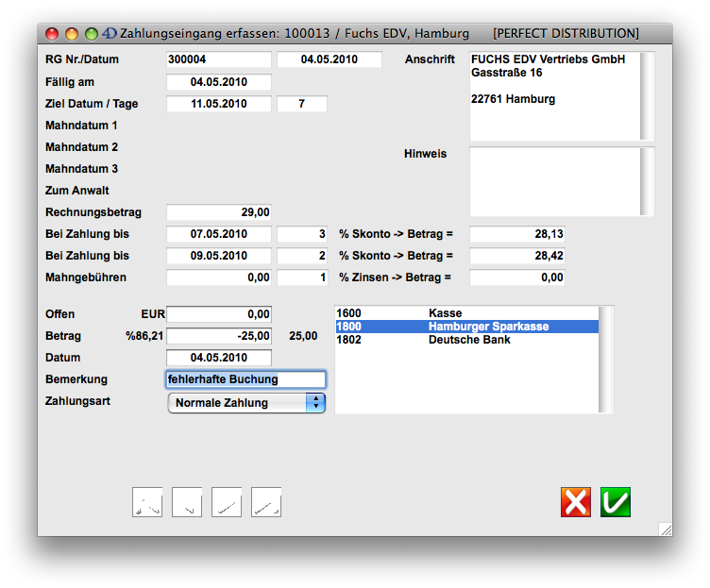Click into the Bemerkung text field
Image resolution: width=710 pixels, height=588 pixels.
(245, 379)
